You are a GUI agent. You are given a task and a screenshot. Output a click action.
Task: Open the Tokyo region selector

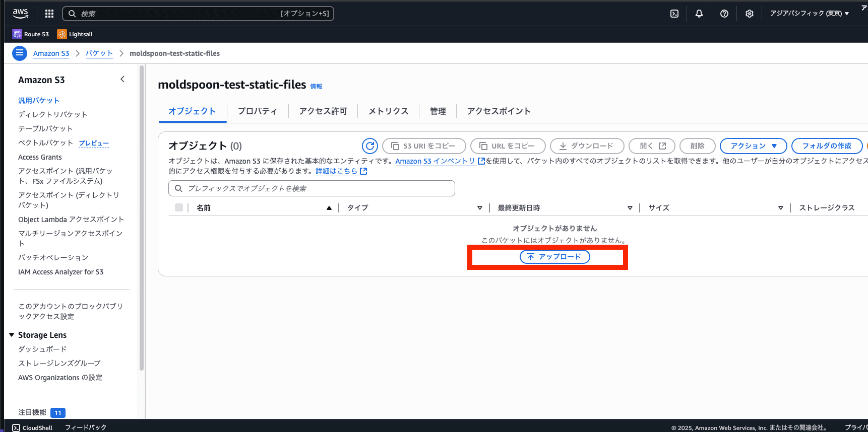point(809,14)
